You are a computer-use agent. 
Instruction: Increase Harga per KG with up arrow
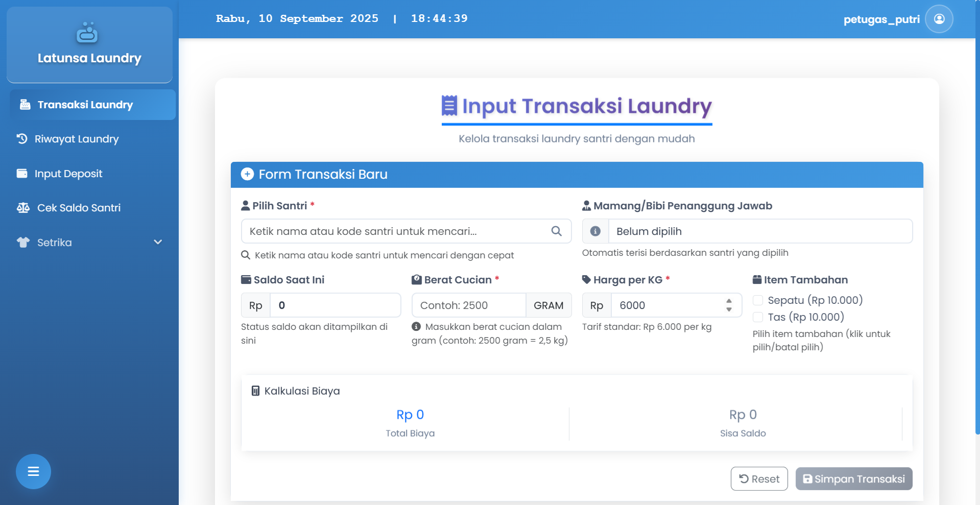pyautogui.click(x=729, y=301)
